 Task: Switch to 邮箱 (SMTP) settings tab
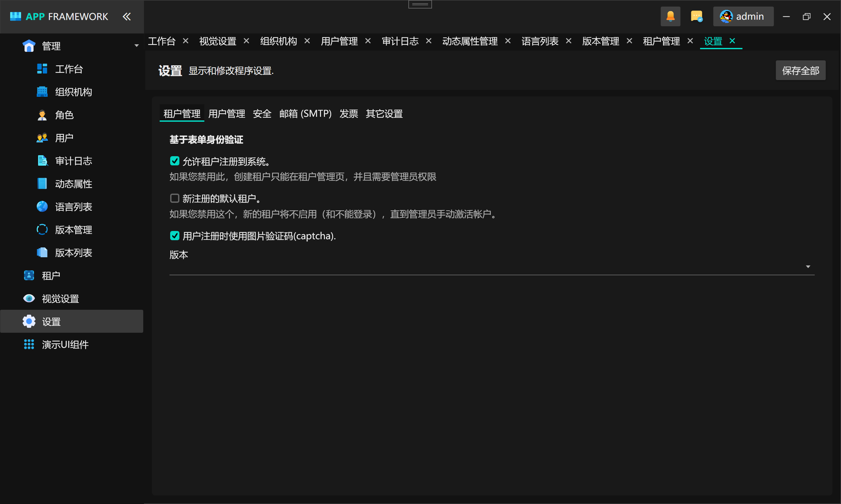(305, 114)
